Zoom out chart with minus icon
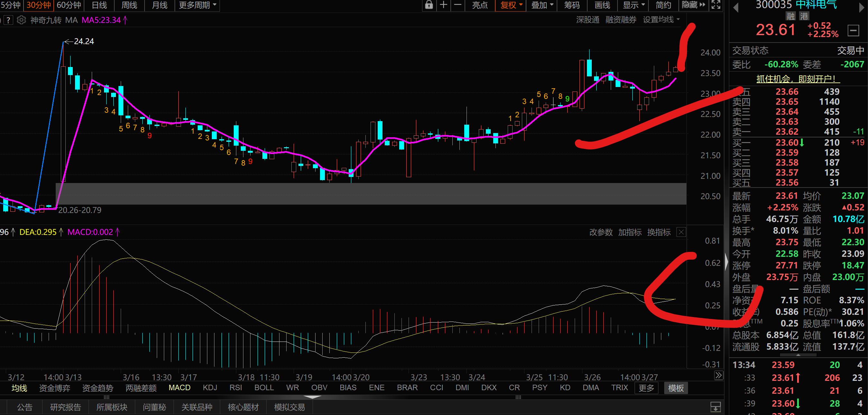This screenshot has width=868, height=415. point(458,5)
